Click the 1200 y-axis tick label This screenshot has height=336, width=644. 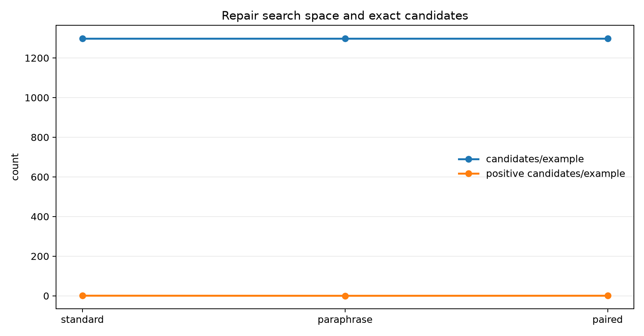pos(37,58)
